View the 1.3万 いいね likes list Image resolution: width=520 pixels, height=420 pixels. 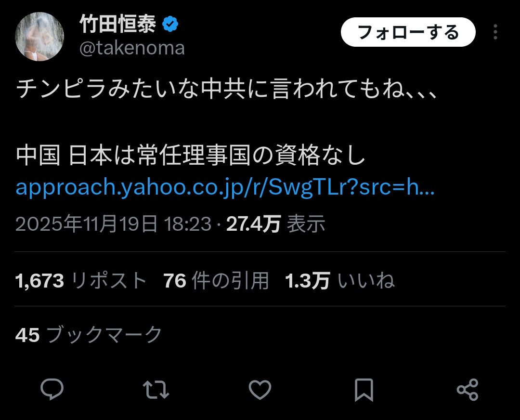point(340,281)
